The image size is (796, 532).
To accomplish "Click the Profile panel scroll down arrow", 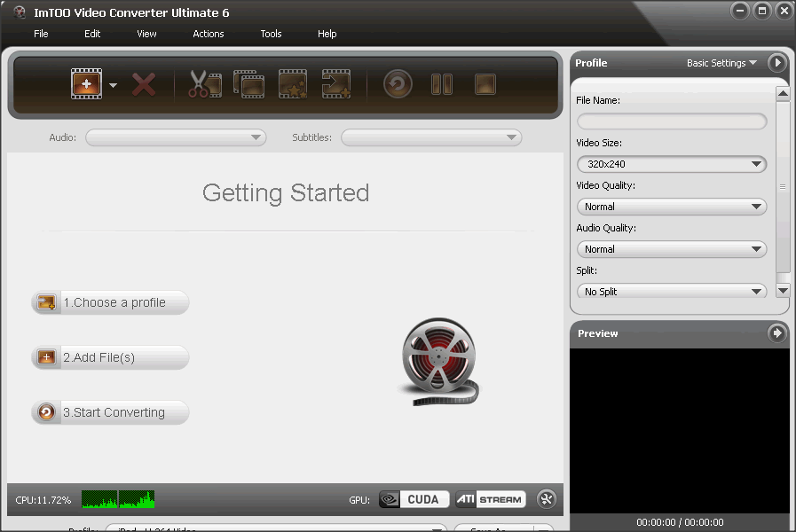I will coord(783,291).
